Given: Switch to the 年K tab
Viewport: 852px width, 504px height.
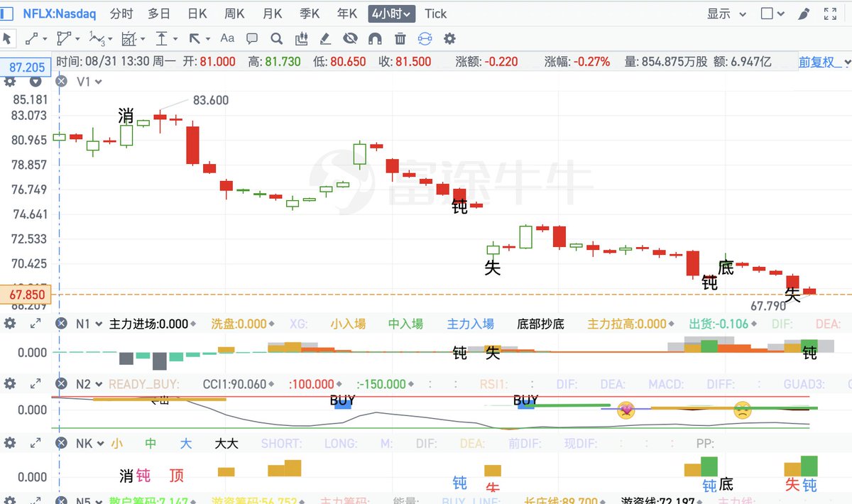Looking at the screenshot, I should (x=347, y=13).
